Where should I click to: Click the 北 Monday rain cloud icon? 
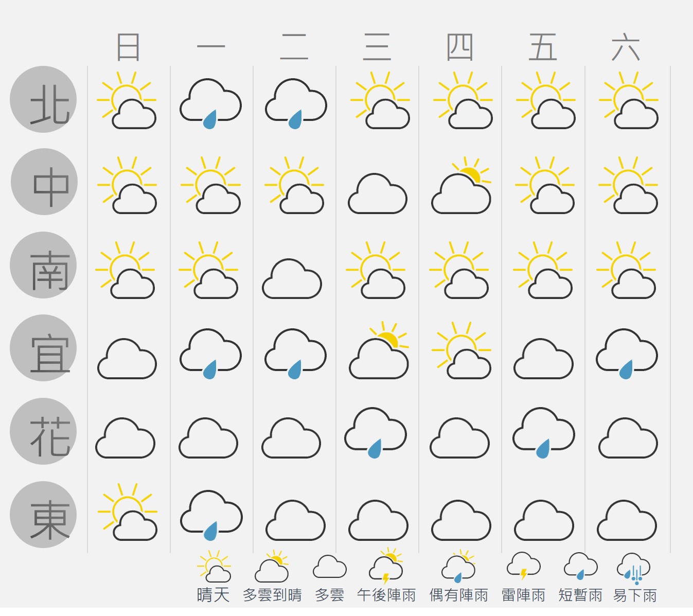pos(210,103)
